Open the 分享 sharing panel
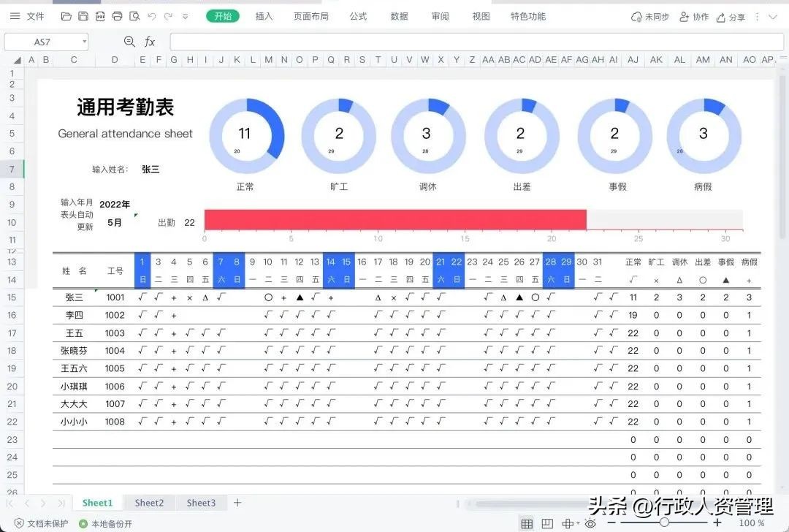The image size is (789, 532). pos(731,15)
